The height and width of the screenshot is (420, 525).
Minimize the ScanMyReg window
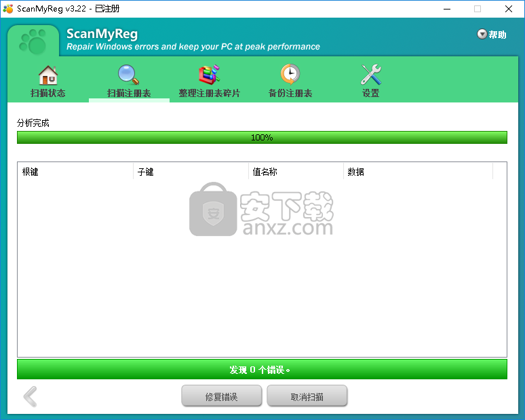coord(447,9)
